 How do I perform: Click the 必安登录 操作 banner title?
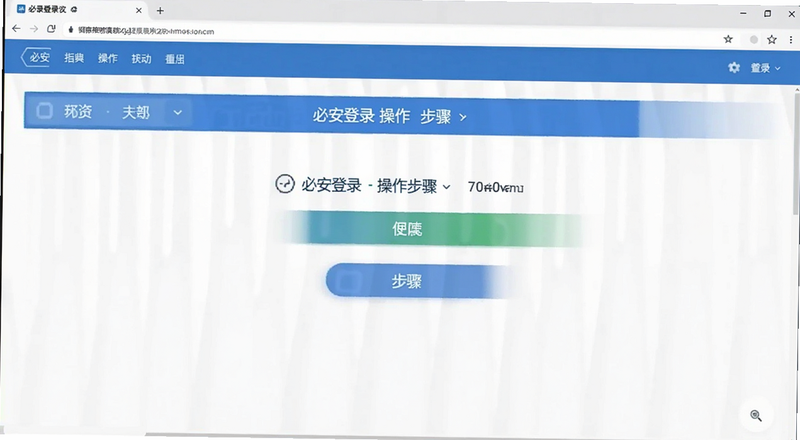click(361, 116)
